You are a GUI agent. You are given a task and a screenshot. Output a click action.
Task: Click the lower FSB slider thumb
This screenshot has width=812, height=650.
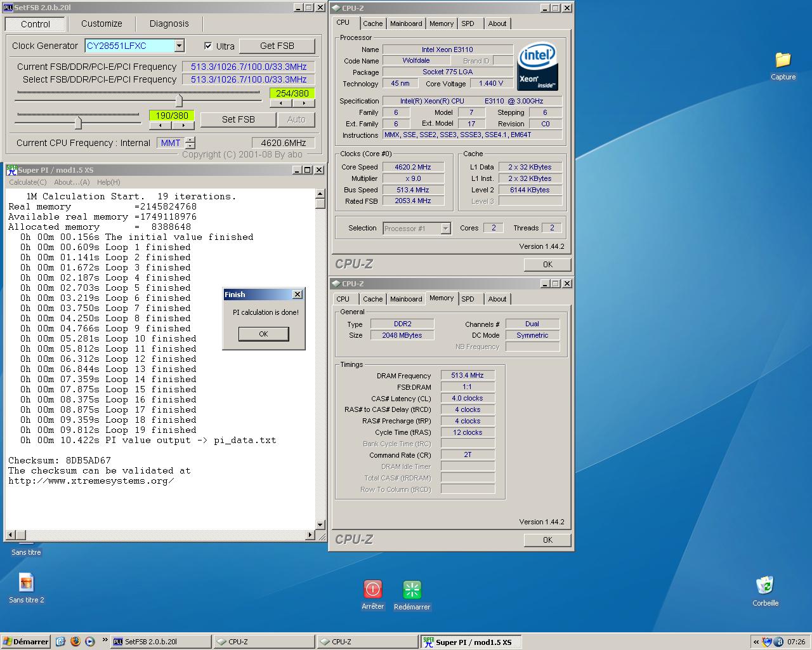78,123
